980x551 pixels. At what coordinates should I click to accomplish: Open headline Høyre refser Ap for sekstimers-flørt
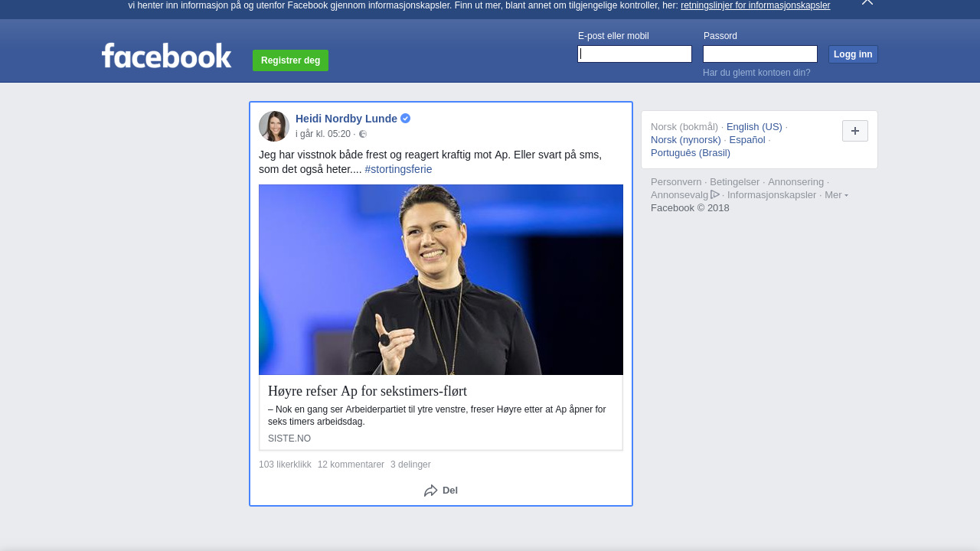367,391
